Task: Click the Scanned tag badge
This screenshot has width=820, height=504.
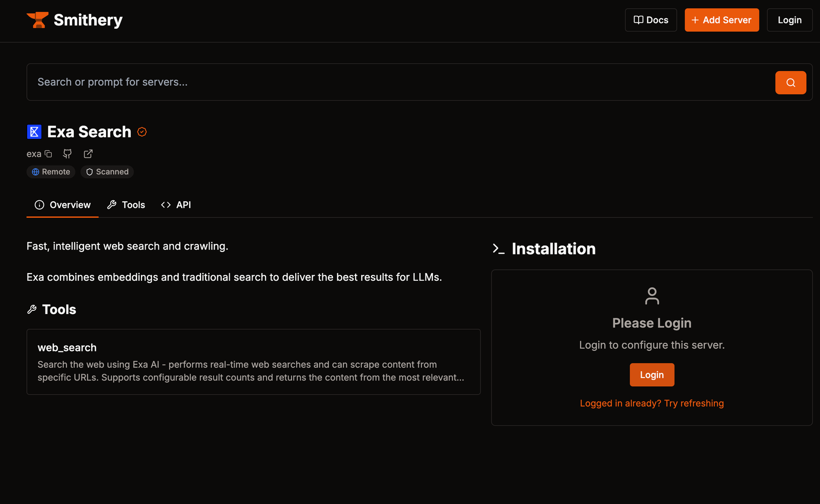Action: (x=107, y=172)
